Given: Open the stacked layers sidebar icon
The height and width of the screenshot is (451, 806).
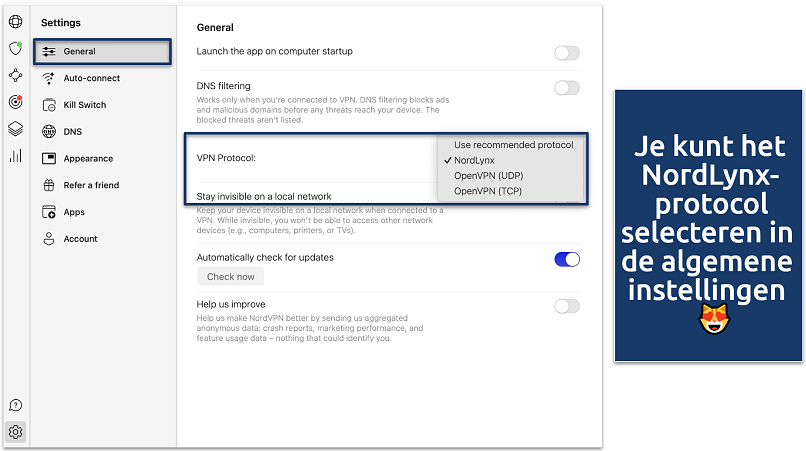Looking at the screenshot, I should pyautogui.click(x=15, y=129).
